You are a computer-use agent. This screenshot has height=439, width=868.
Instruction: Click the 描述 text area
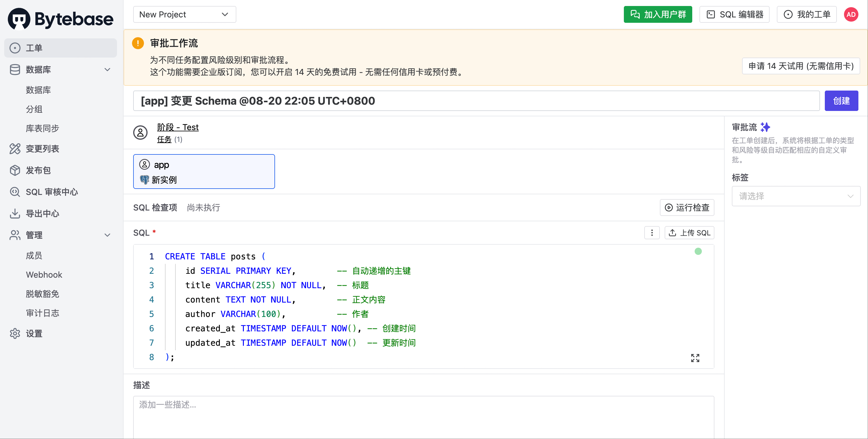[x=423, y=417]
